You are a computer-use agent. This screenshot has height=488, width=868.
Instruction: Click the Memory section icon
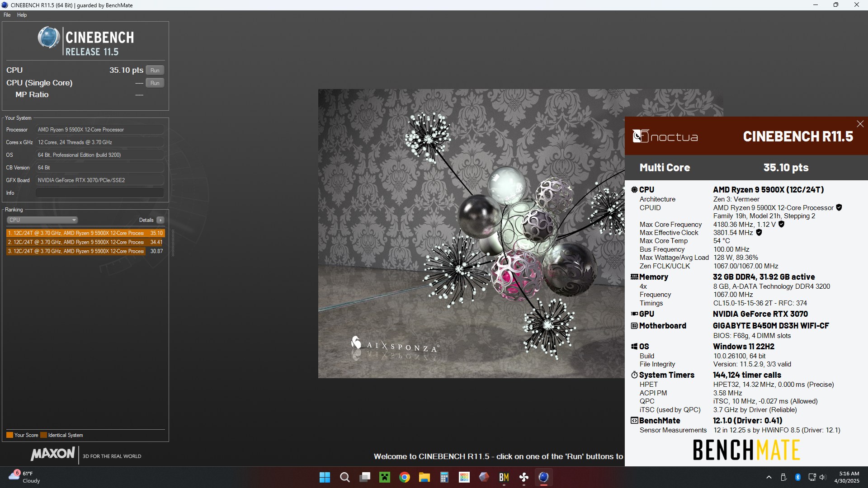634,277
